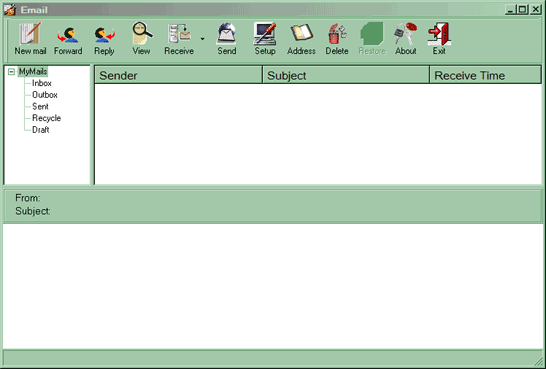Sort by Receive Time column header
The height and width of the screenshot is (369, 546).
click(x=485, y=75)
